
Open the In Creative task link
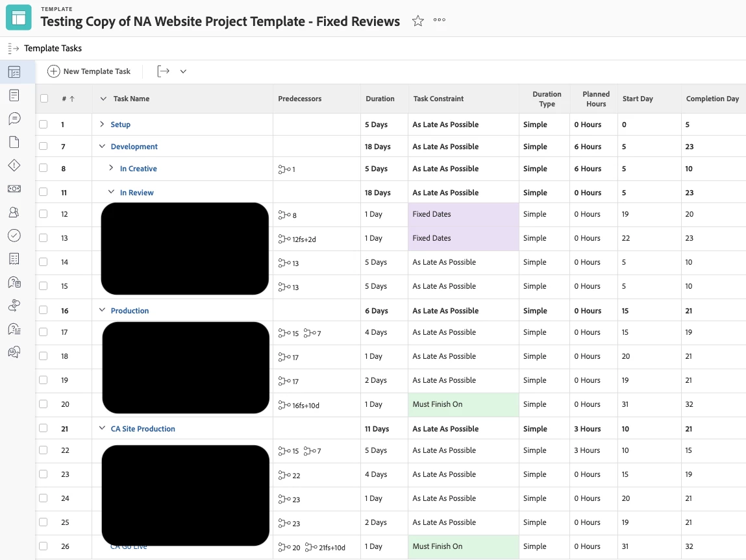tap(138, 169)
